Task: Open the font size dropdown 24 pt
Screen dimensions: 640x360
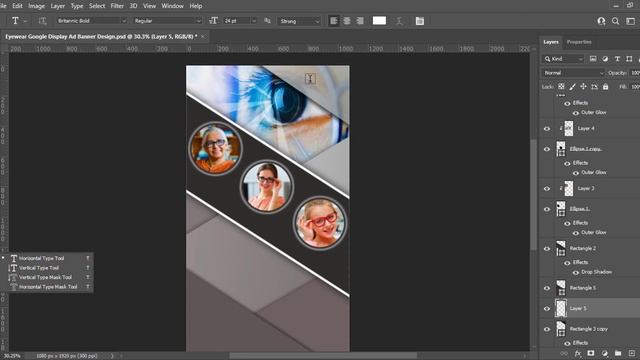Action: click(x=240, y=21)
